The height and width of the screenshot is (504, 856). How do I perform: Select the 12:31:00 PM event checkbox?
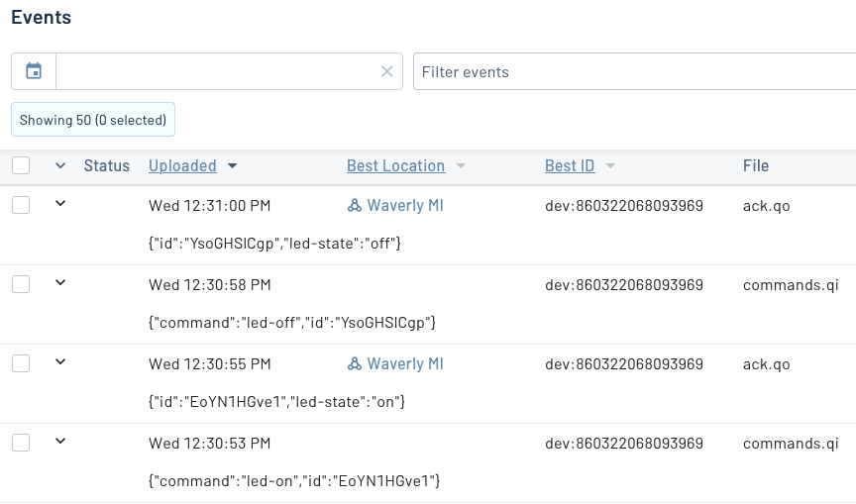pyautogui.click(x=21, y=205)
